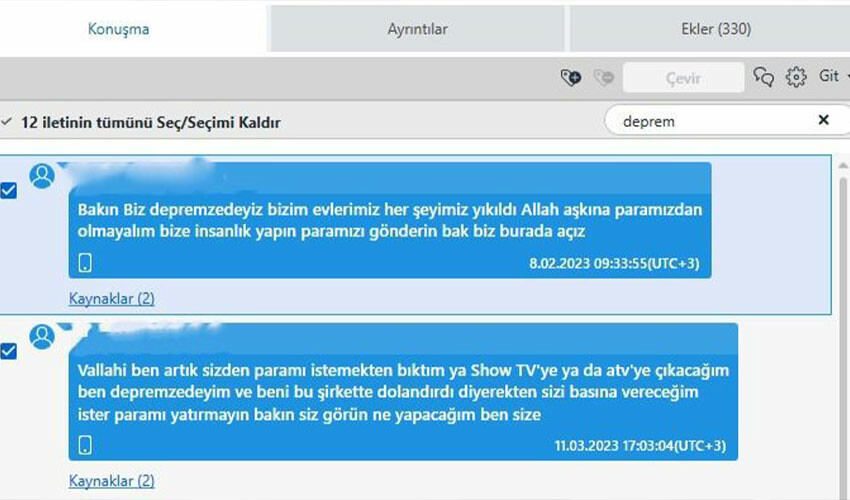Click phone icon in first message bubble
Viewport: 850px width, 500px height.
86,263
